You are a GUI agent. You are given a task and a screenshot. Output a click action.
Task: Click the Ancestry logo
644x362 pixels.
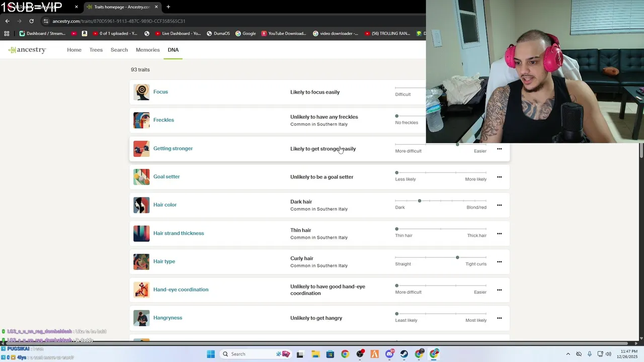coord(27,50)
